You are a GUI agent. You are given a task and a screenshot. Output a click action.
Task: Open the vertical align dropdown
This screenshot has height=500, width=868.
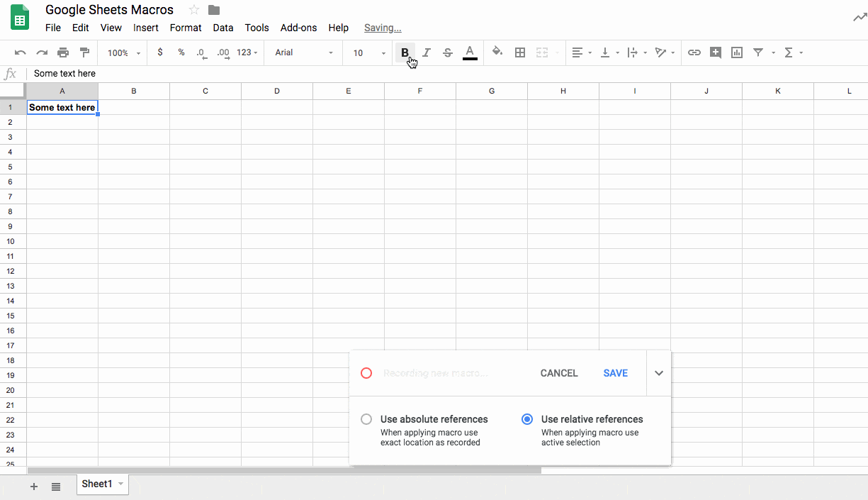tap(609, 52)
